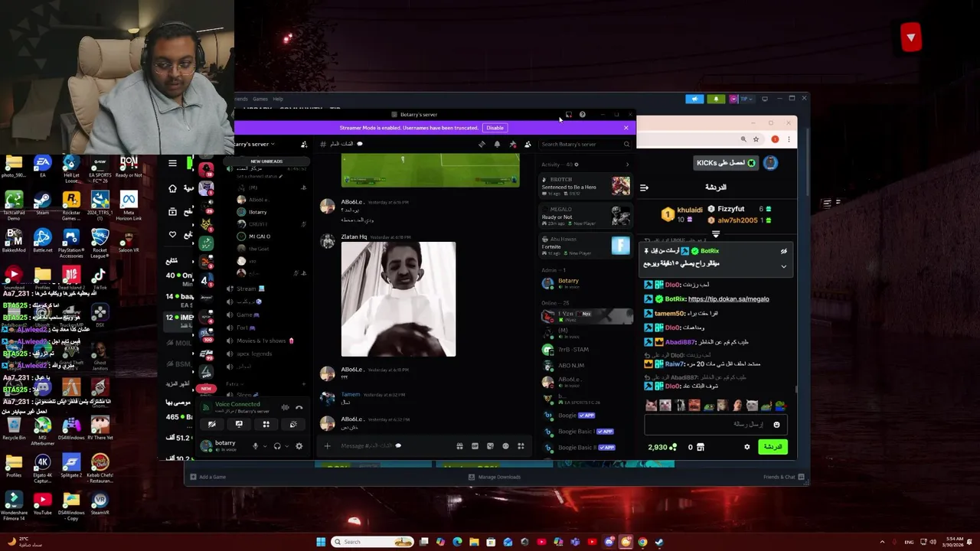Select ABO NJM in member list
The width and height of the screenshot is (980, 551).
pos(586,366)
